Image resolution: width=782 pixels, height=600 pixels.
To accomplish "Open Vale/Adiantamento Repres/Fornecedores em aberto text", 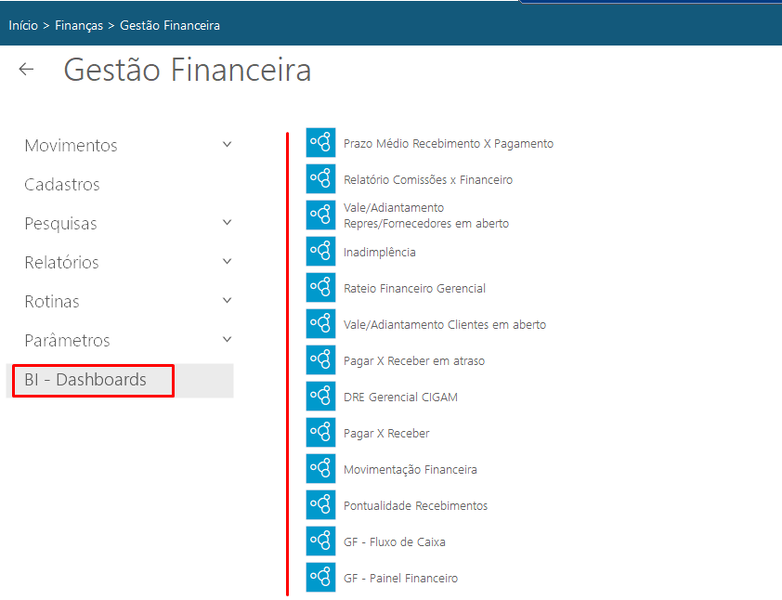I will pyautogui.click(x=426, y=215).
